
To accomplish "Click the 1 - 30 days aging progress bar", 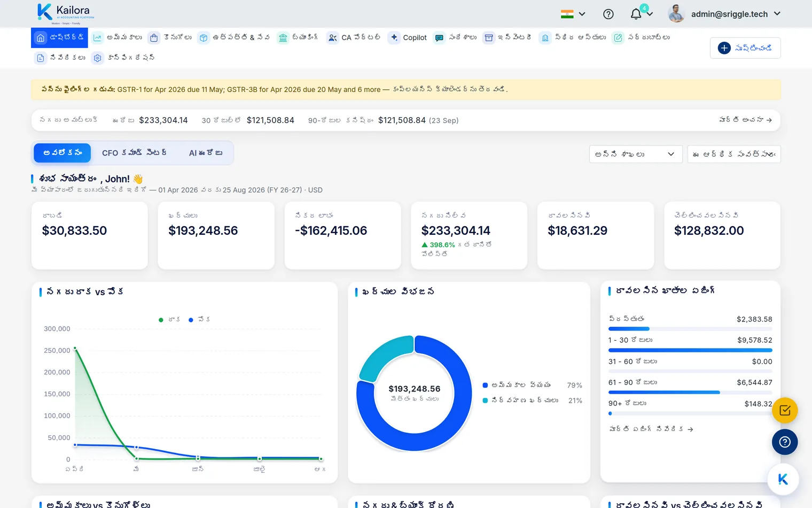I will 690,350.
